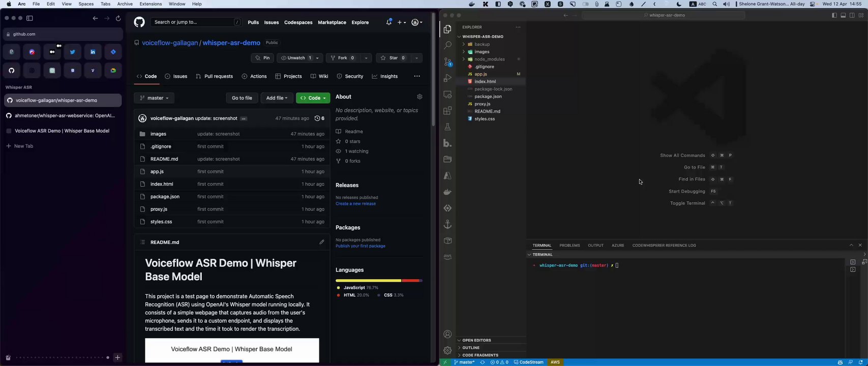The image size is (868, 366).
Task: Click the VS Code command center search box
Action: click(x=664, y=15)
